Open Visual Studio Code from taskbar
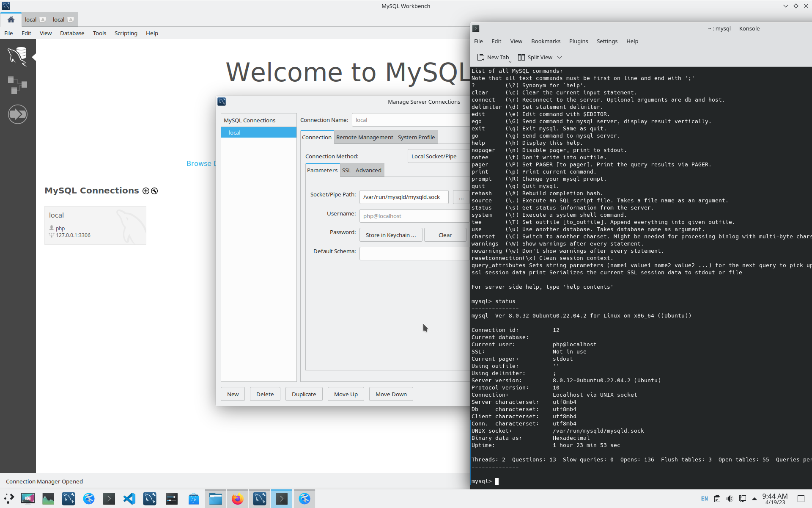This screenshot has width=812, height=508. 129,499
